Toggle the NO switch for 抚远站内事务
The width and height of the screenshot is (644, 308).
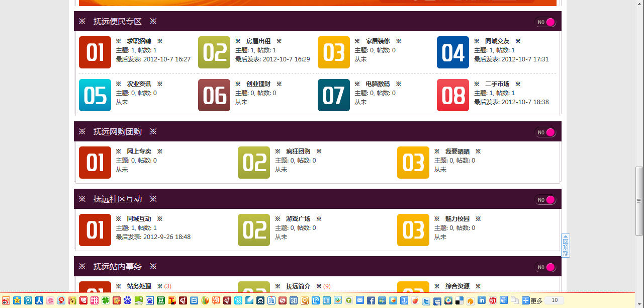(545, 267)
